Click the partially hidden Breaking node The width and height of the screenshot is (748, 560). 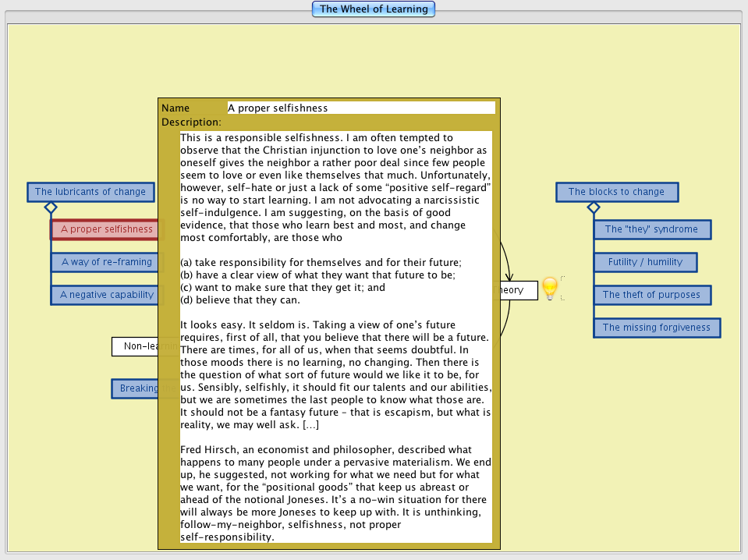pyautogui.click(x=135, y=388)
